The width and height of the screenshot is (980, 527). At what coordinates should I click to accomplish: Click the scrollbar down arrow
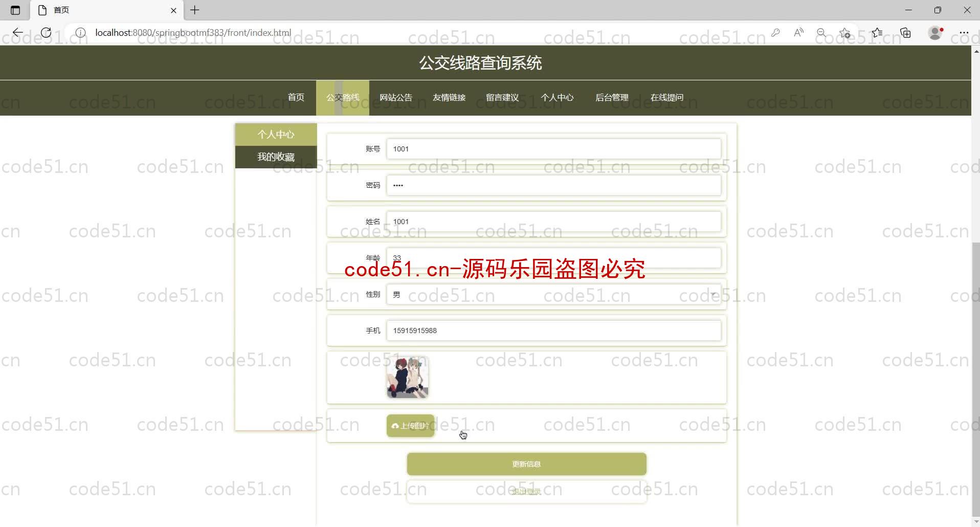976,522
